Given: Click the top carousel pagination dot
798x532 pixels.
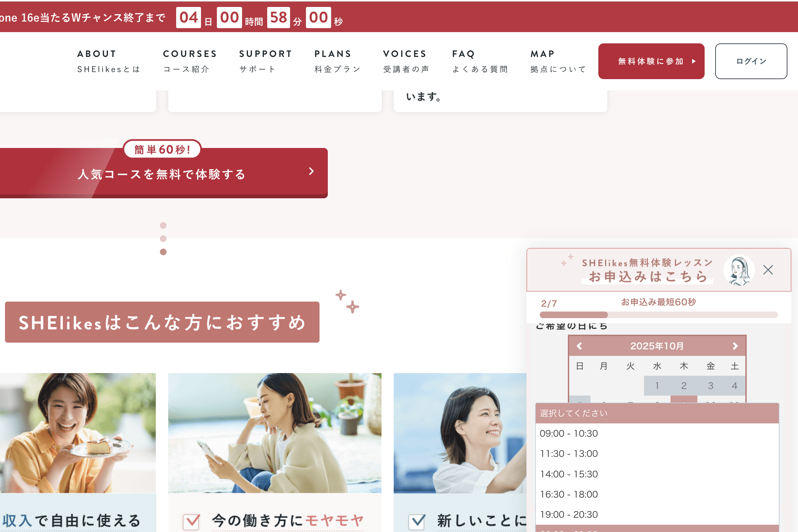Looking at the screenshot, I should (163, 225).
